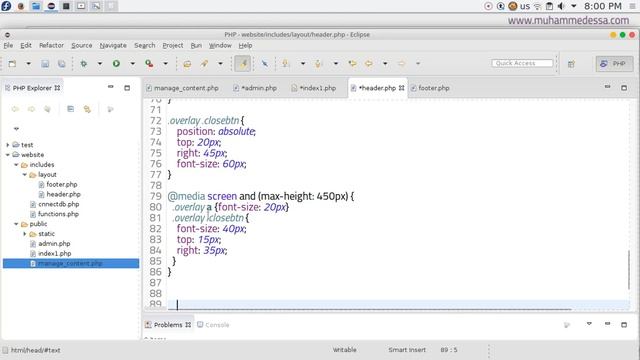Collapse the includes folder

tap(16, 165)
